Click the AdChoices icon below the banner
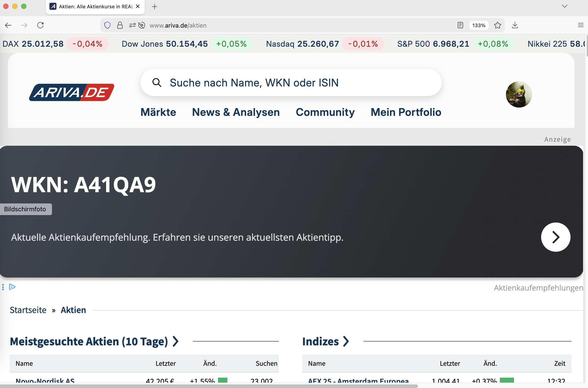 [12, 287]
